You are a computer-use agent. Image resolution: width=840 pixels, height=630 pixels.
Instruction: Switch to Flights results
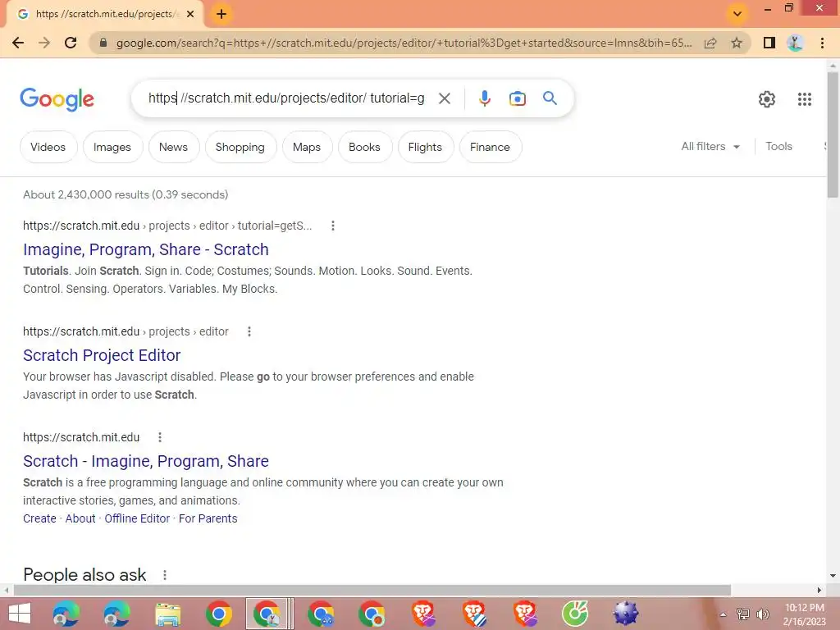click(426, 147)
